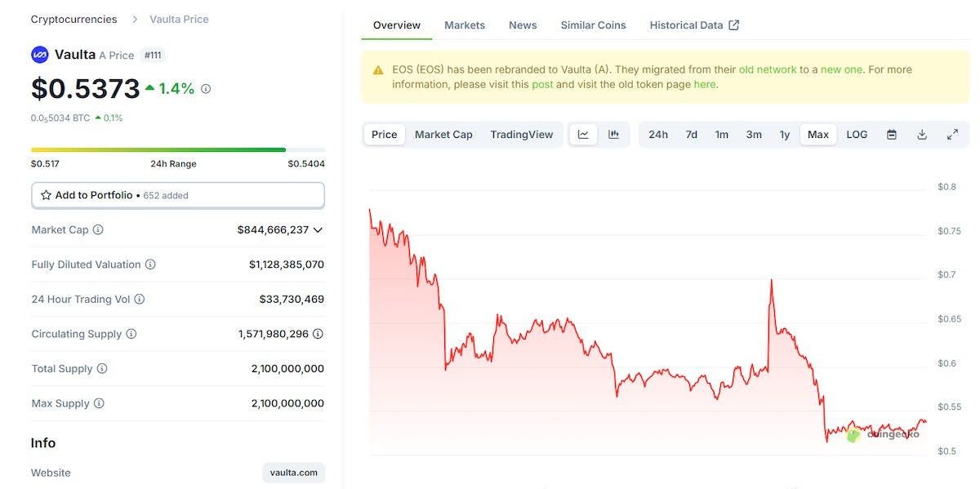This screenshot has width=980, height=489.
Task: Click the star icon in Add to Portfolio
Action: 46,195
